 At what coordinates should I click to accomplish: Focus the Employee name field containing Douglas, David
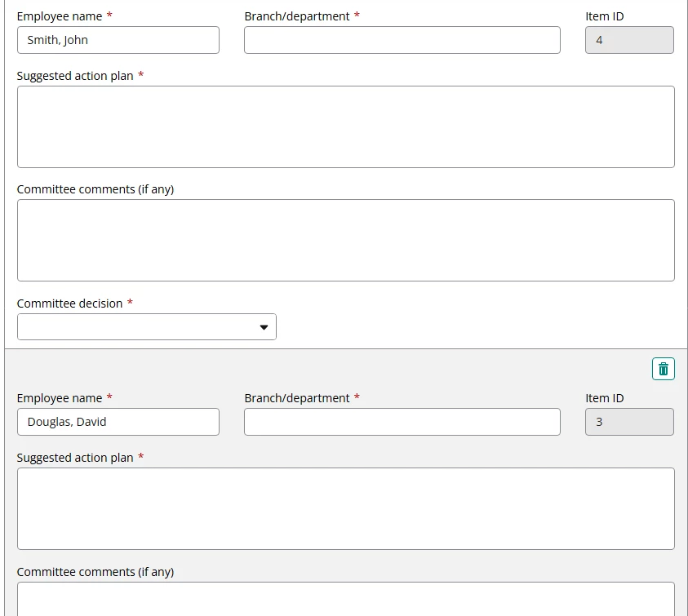pyautogui.click(x=118, y=422)
